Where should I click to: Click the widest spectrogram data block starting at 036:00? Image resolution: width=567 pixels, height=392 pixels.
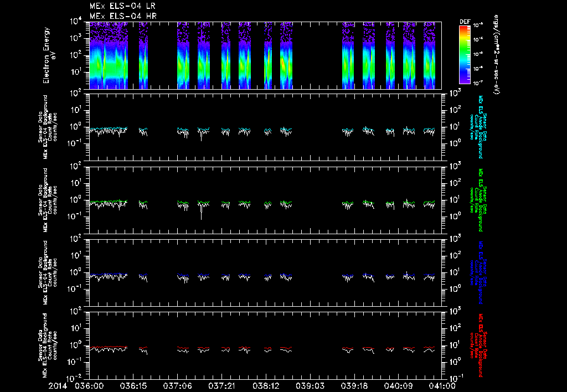109,55
